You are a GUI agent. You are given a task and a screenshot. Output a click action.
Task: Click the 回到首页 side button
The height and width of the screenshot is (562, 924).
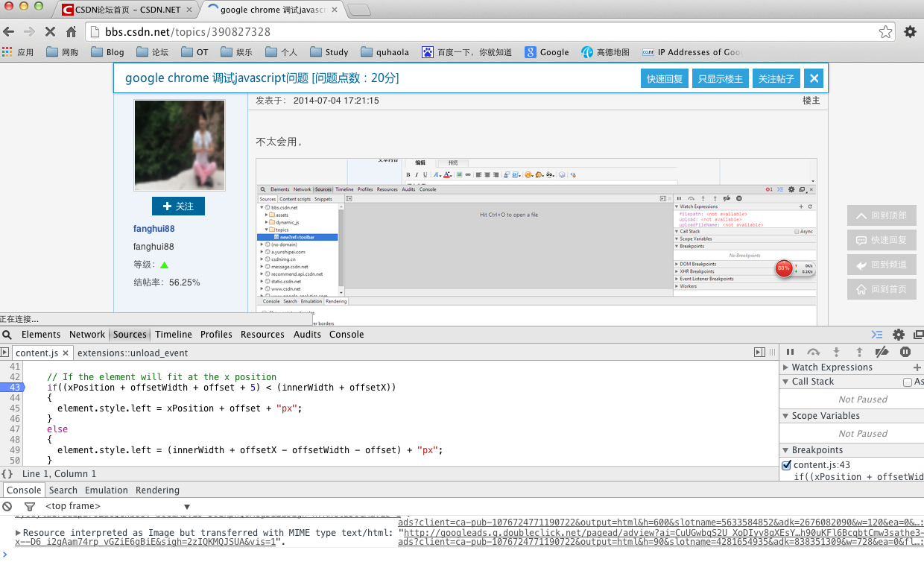(x=882, y=289)
